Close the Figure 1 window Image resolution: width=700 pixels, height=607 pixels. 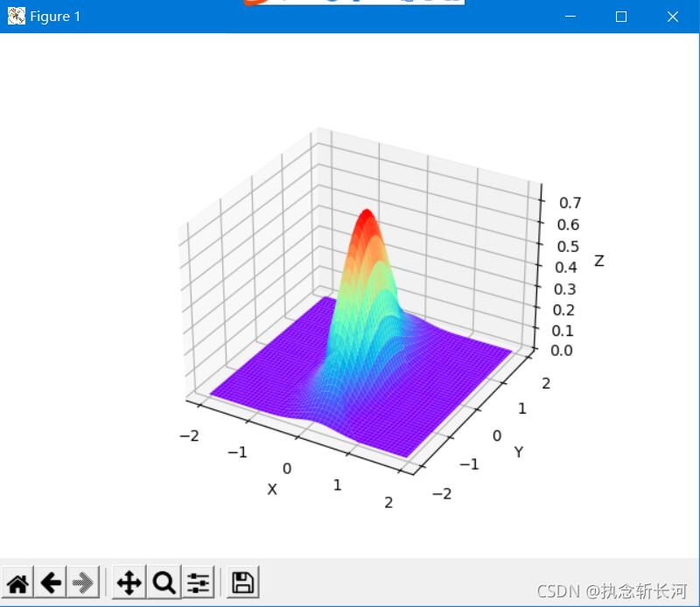[673, 17]
